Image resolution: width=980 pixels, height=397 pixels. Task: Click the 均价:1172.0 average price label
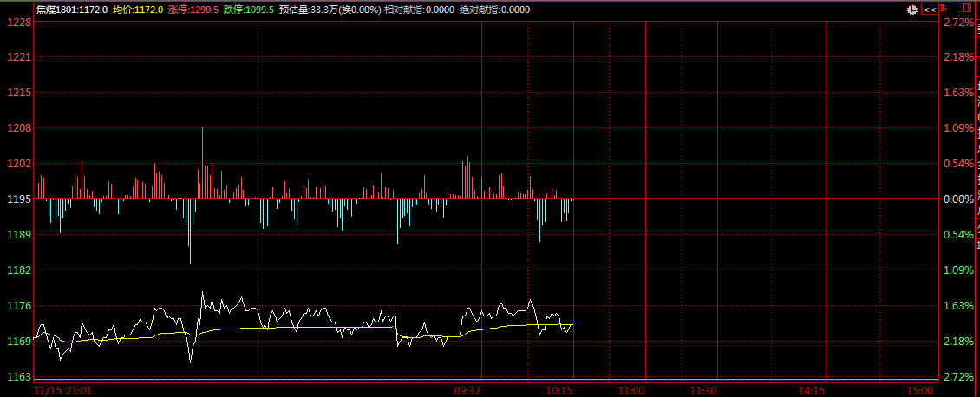coord(138,10)
